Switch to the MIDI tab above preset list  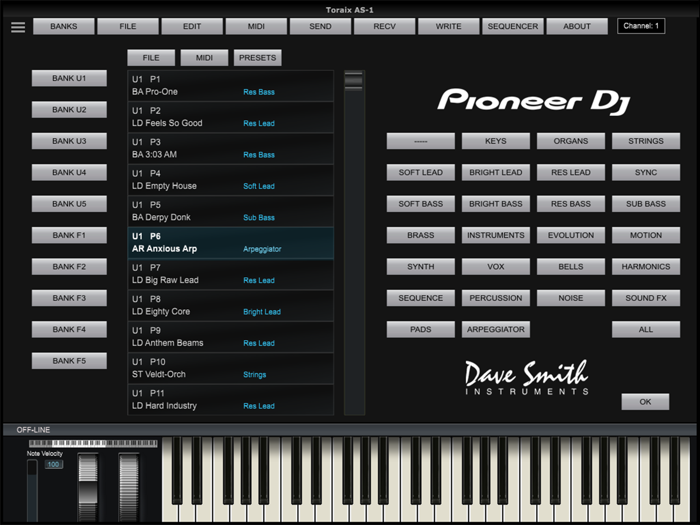click(x=204, y=58)
